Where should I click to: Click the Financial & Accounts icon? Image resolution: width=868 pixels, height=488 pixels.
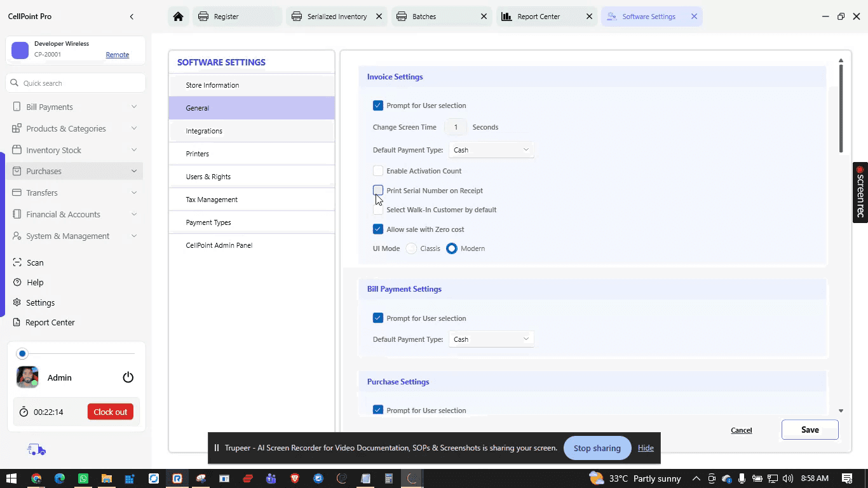click(x=17, y=214)
